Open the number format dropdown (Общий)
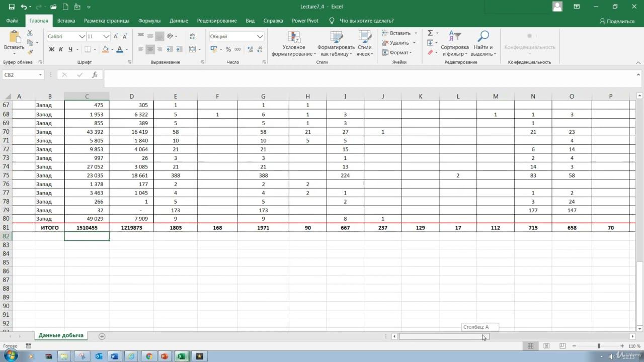 tap(260, 37)
